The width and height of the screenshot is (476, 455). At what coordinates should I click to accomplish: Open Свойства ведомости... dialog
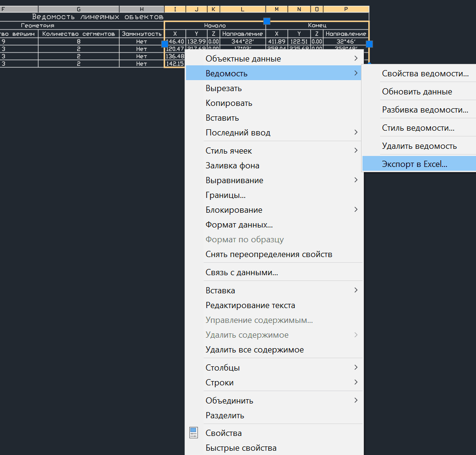pos(425,73)
